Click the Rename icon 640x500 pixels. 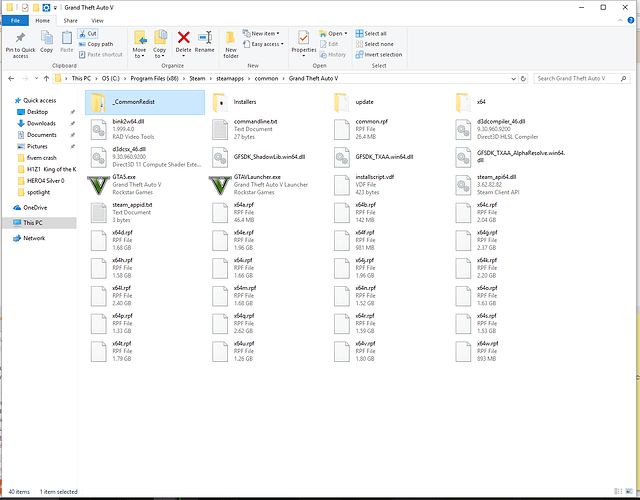[204, 38]
